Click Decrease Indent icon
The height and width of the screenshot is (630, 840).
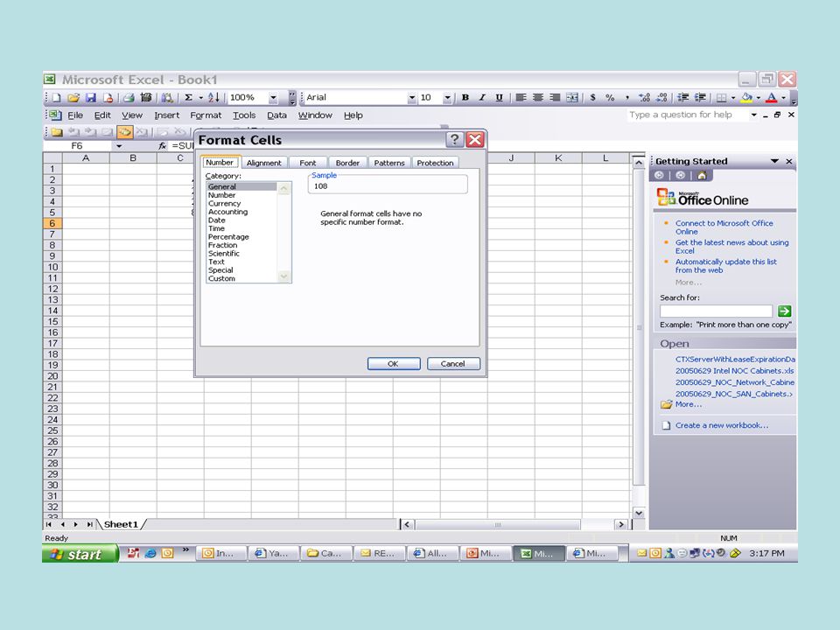[683, 97]
